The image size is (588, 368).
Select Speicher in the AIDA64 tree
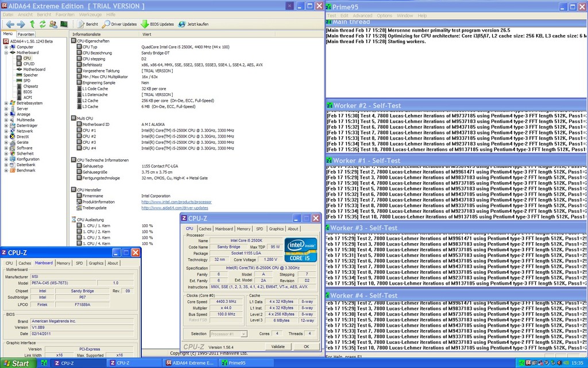click(30, 75)
